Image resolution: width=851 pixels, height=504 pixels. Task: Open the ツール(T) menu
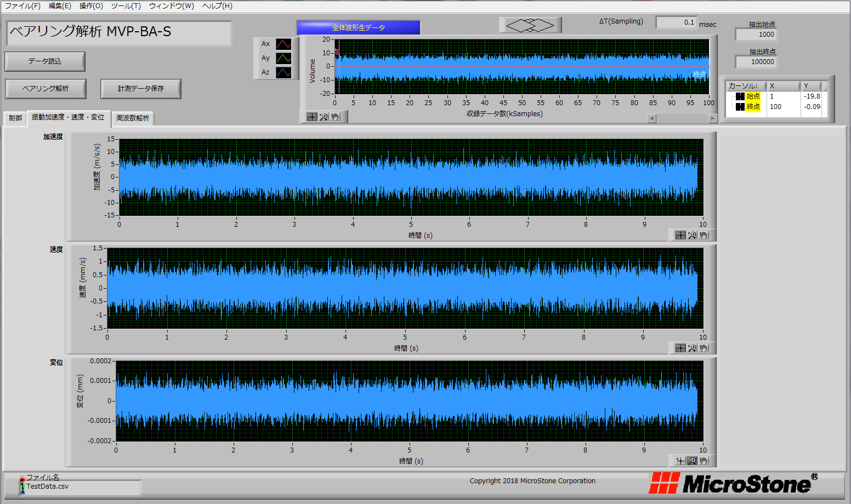(x=126, y=6)
